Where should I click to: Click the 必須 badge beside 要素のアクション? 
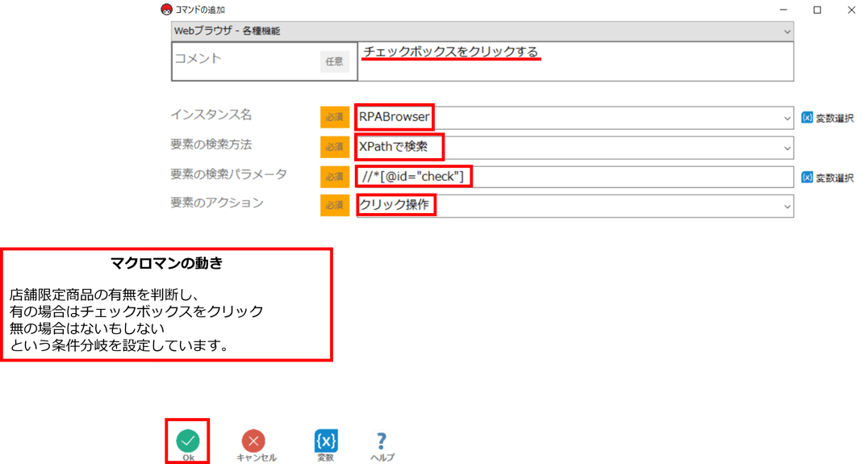[x=334, y=206]
